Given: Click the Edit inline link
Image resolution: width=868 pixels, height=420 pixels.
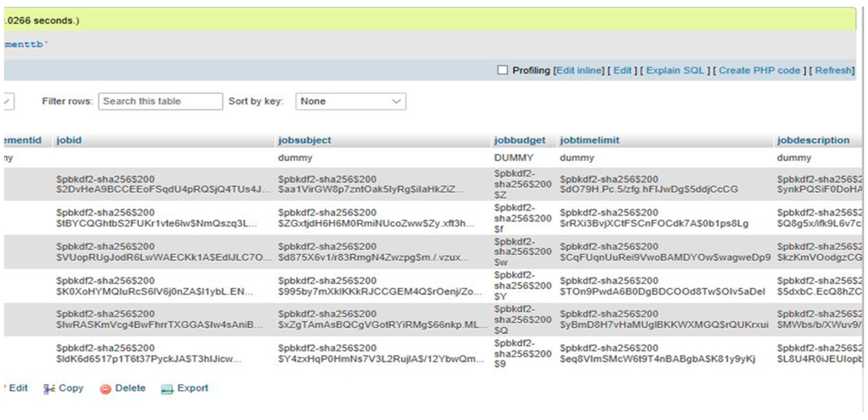Looking at the screenshot, I should [579, 70].
